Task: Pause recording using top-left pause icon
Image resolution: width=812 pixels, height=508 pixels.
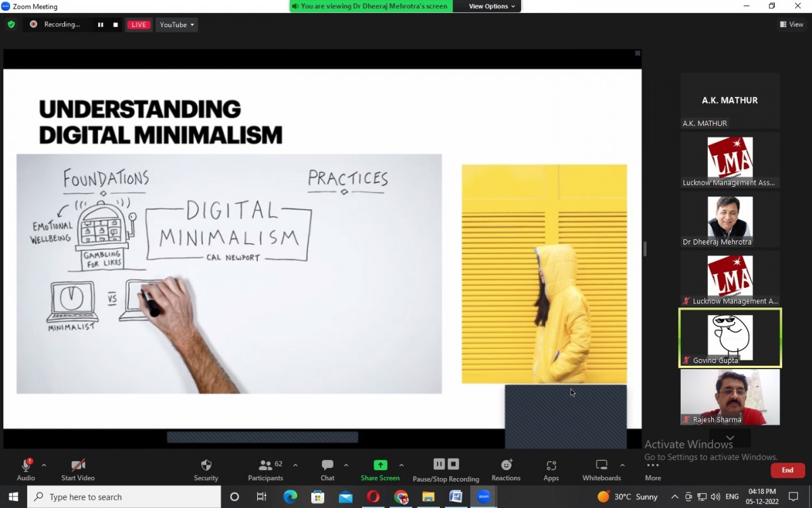Action: 100,25
